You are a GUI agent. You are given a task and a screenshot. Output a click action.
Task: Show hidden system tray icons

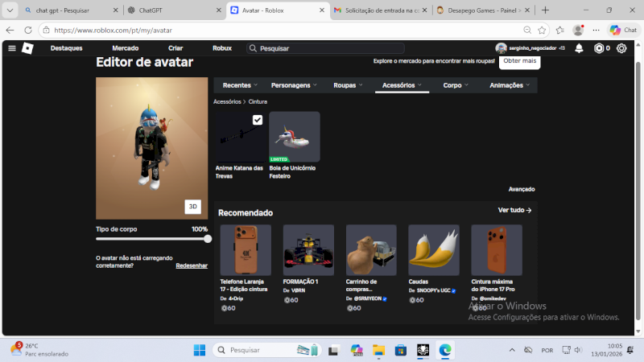coord(512,350)
